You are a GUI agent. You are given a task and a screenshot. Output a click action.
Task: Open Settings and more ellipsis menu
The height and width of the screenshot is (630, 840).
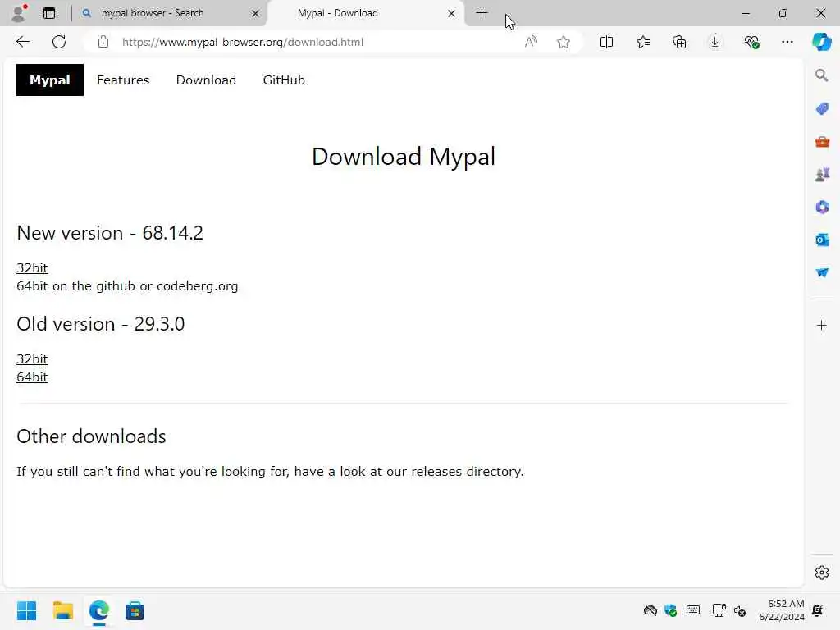point(787,42)
